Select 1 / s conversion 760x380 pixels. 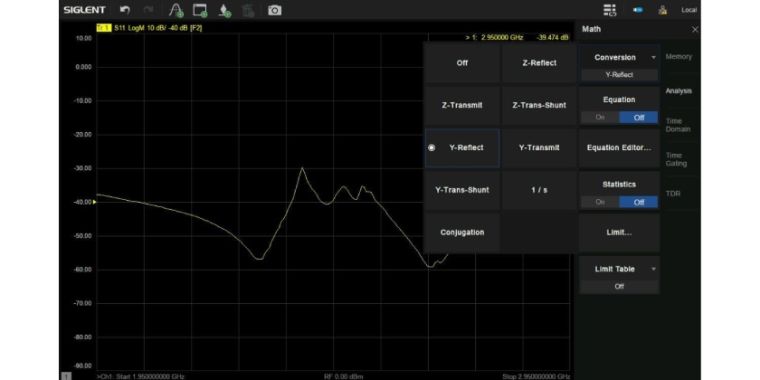(539, 190)
